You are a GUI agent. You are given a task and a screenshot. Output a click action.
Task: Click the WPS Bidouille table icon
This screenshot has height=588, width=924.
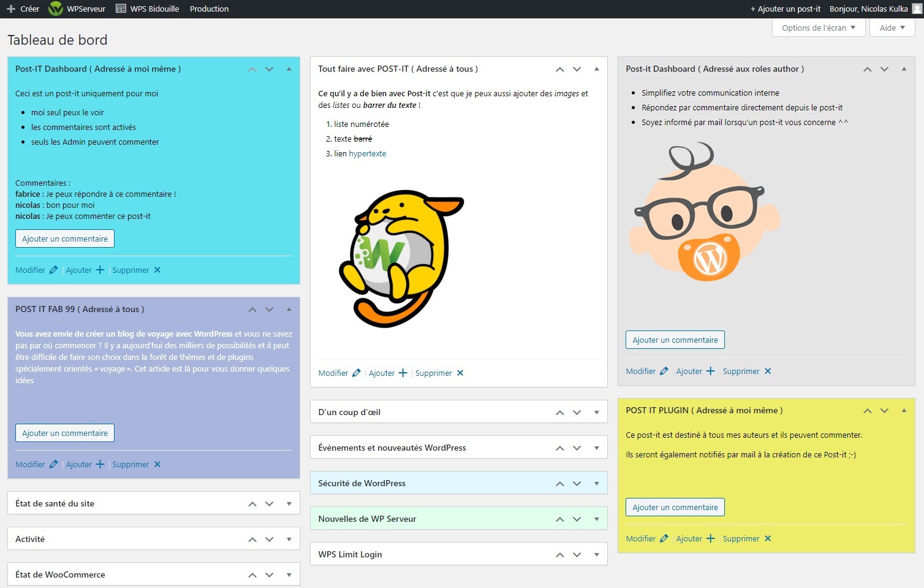(x=121, y=9)
